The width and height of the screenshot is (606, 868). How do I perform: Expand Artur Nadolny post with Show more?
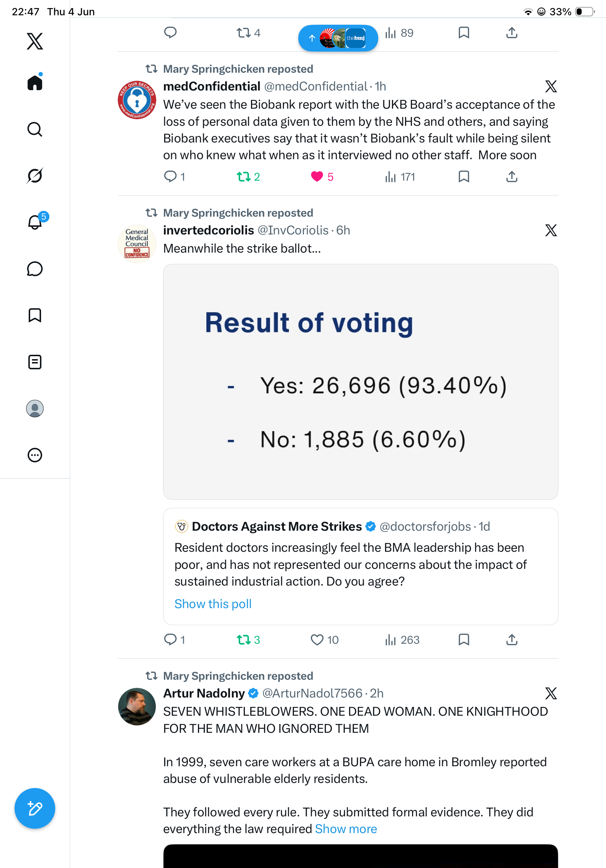[346, 829]
